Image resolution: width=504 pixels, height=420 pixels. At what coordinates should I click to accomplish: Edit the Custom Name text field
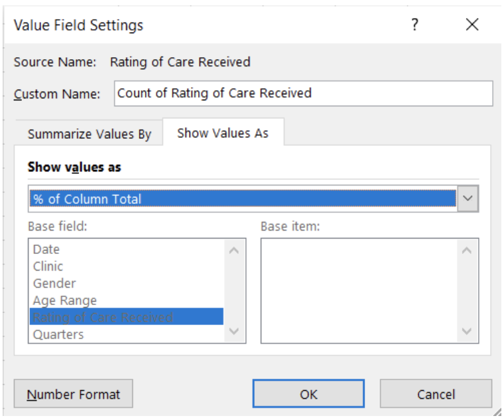pos(303,94)
